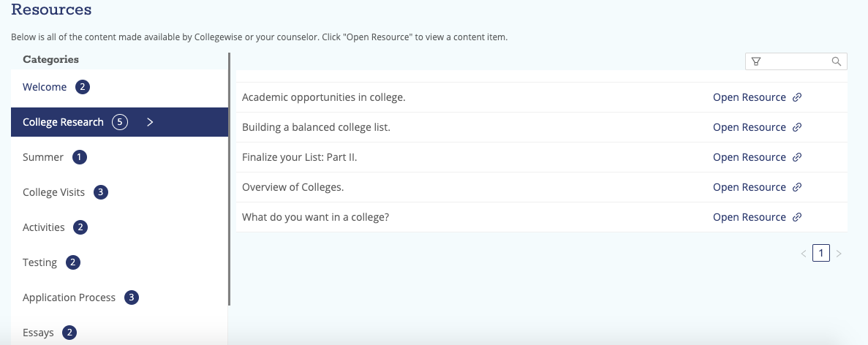
Task: Click link icon for Overview of Colleges
Action: (797, 187)
